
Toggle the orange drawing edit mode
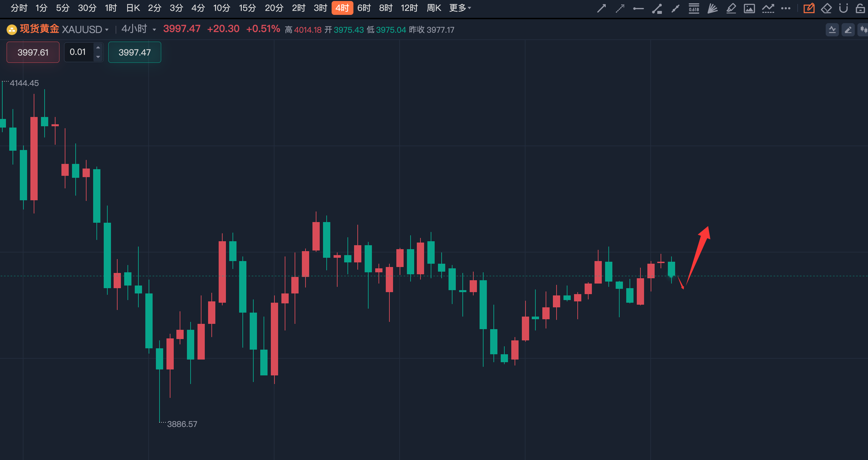point(809,8)
